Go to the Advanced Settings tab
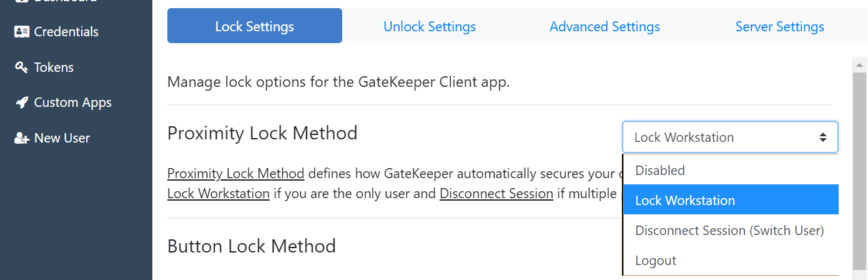 pos(604,26)
